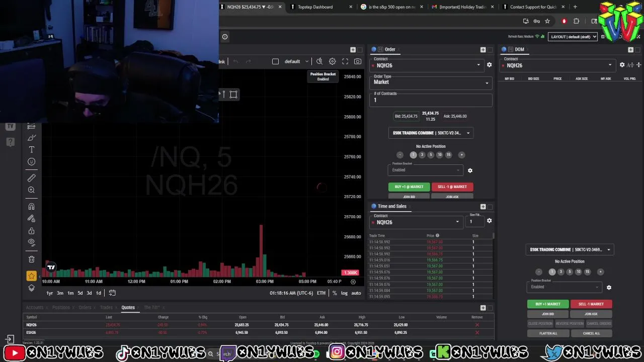Select the ruler measure tool
644x362 pixels.
click(x=32, y=177)
